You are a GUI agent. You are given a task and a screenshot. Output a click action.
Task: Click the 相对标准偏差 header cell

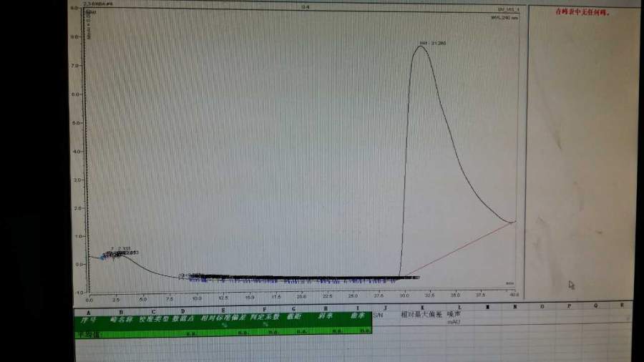pyautogui.click(x=223, y=318)
